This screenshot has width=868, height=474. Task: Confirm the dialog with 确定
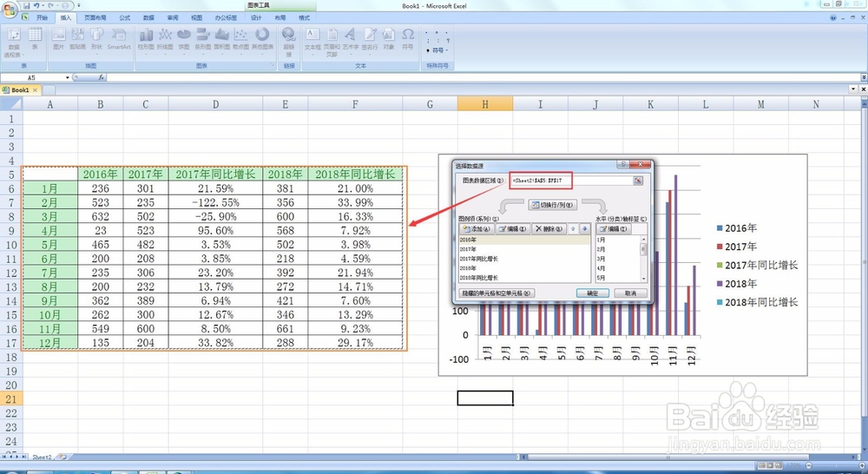point(592,293)
